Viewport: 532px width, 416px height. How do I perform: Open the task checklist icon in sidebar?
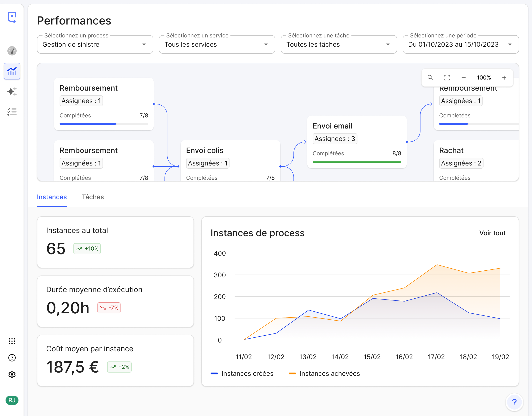pos(12,112)
